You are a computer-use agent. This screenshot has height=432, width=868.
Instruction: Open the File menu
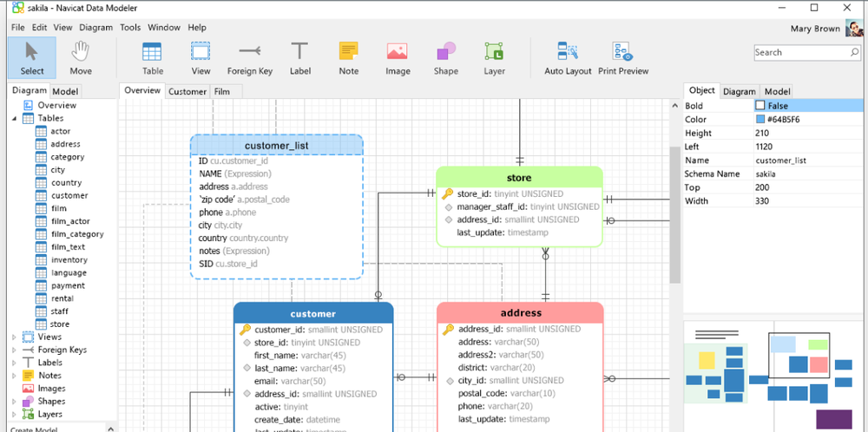(17, 28)
